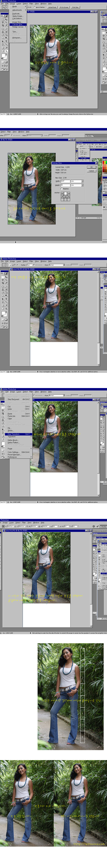
Task: Commit the free transform with the checkmark icon
Action: pyautogui.click(x=98, y=526)
